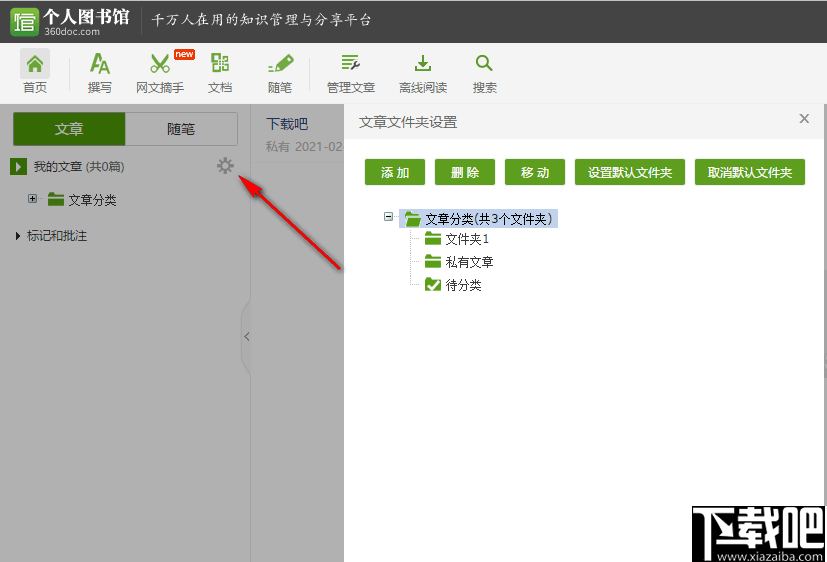The image size is (827, 562).
Task: Click the 文章分类 folder icon in sidebar
Action: tap(55, 199)
